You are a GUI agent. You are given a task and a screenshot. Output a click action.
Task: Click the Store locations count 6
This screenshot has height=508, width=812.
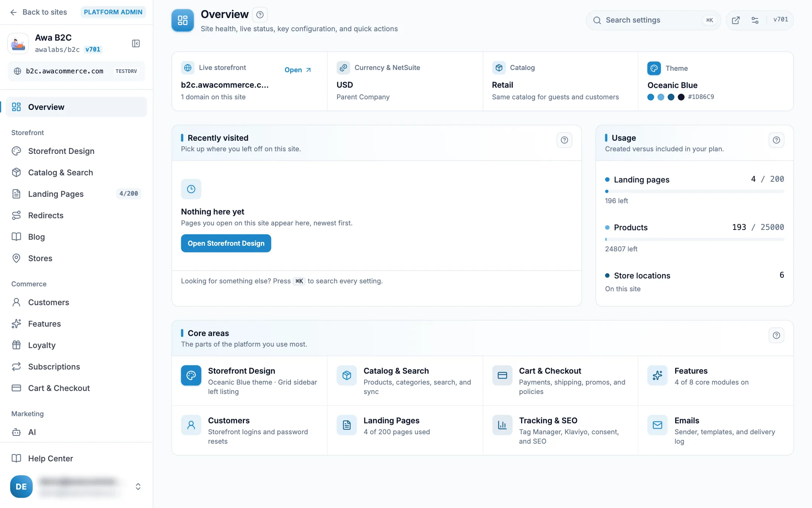782,275
